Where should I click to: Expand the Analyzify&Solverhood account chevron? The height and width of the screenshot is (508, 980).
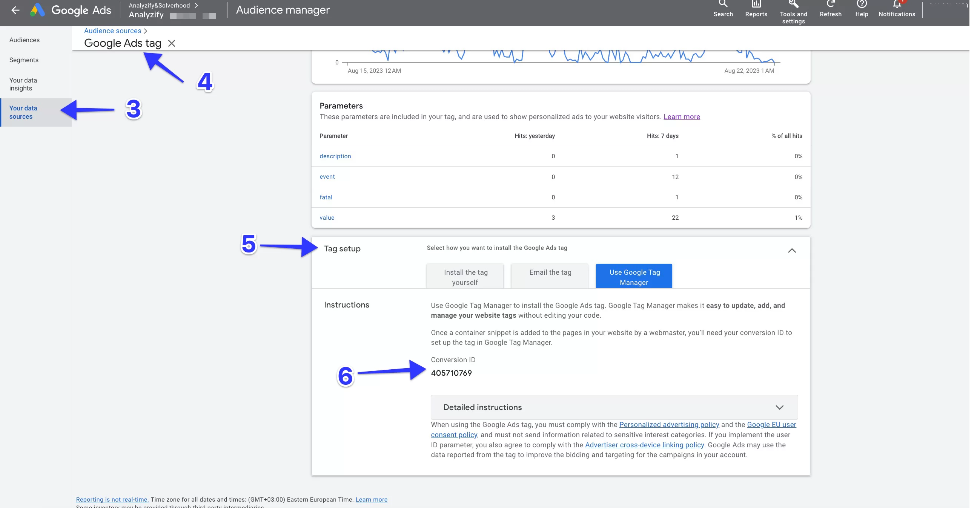coord(196,5)
